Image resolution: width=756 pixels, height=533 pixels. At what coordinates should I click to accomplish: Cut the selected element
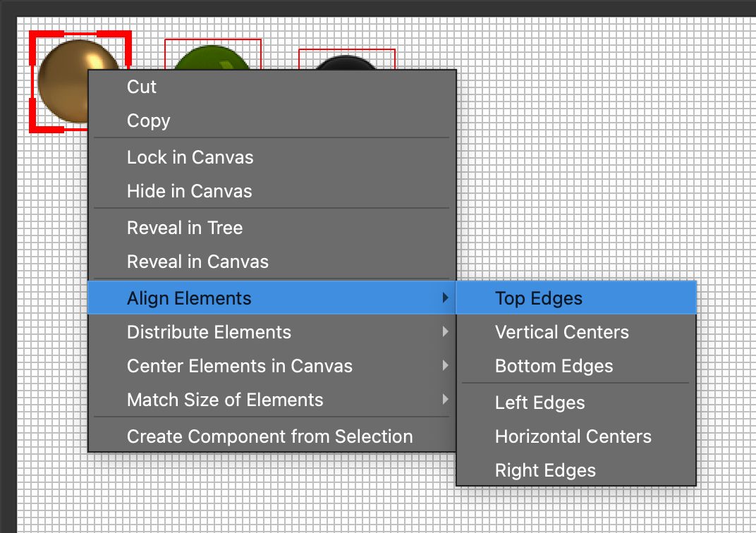[140, 87]
